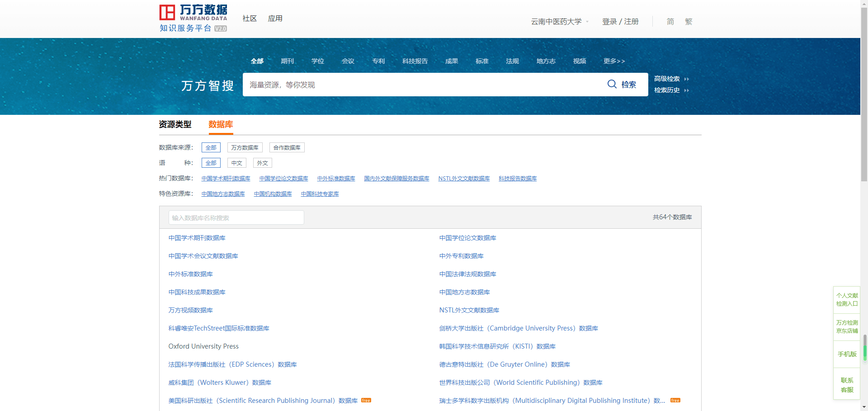
Task: Expand the 云南中医药大学 institution dropdown
Action: [x=587, y=22]
